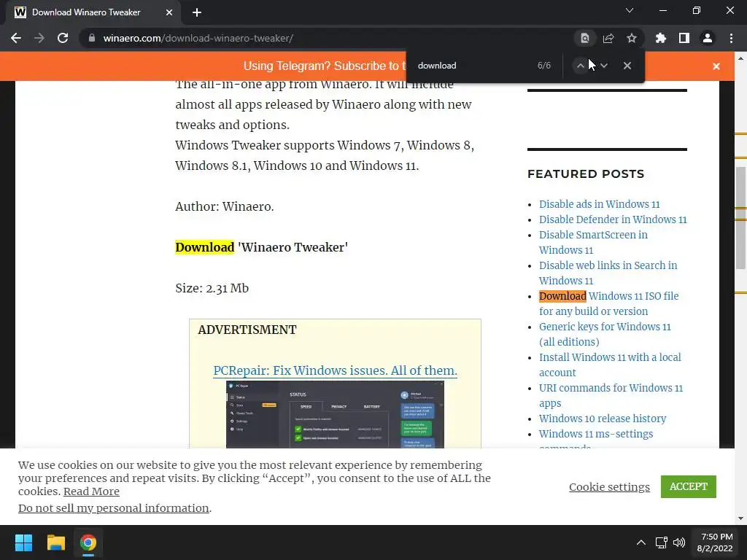Open the Chrome three-dot menu
Viewport: 747px width, 560px height.
pyautogui.click(x=731, y=38)
